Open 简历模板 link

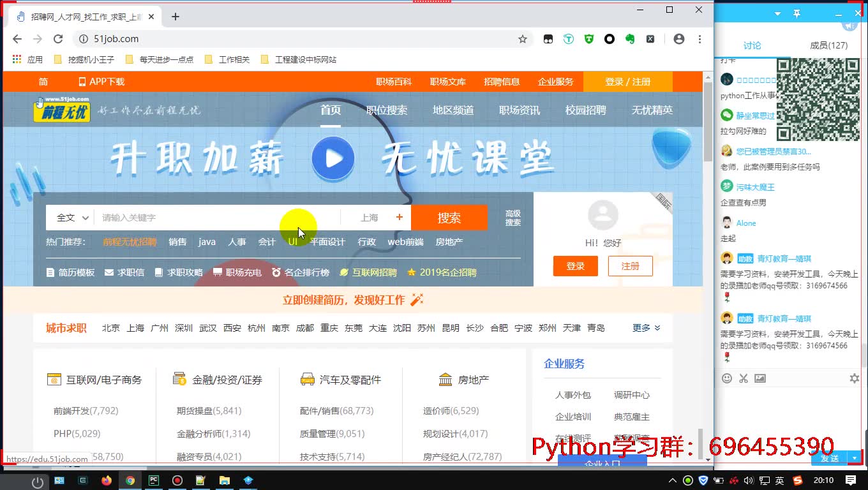71,272
